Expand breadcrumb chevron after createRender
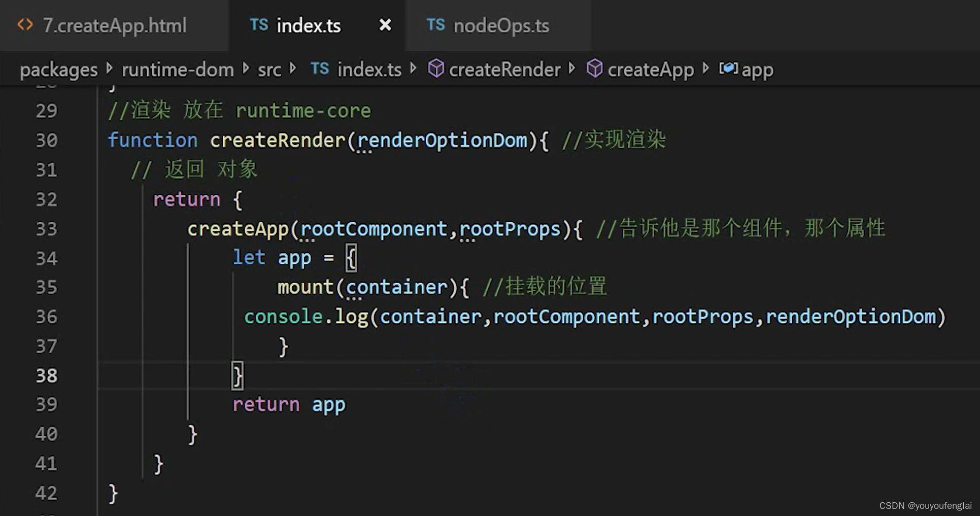Image resolution: width=980 pixels, height=516 pixels. click(x=572, y=68)
